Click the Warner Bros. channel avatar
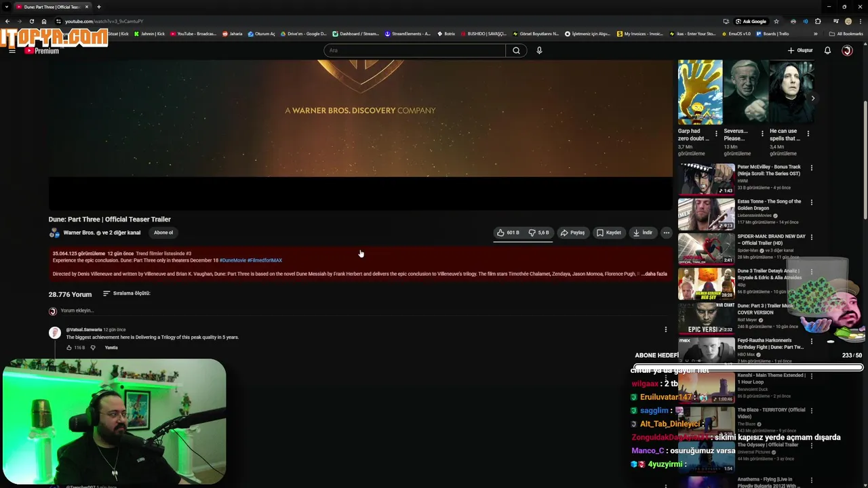Image resolution: width=868 pixels, height=488 pixels. coord(54,233)
